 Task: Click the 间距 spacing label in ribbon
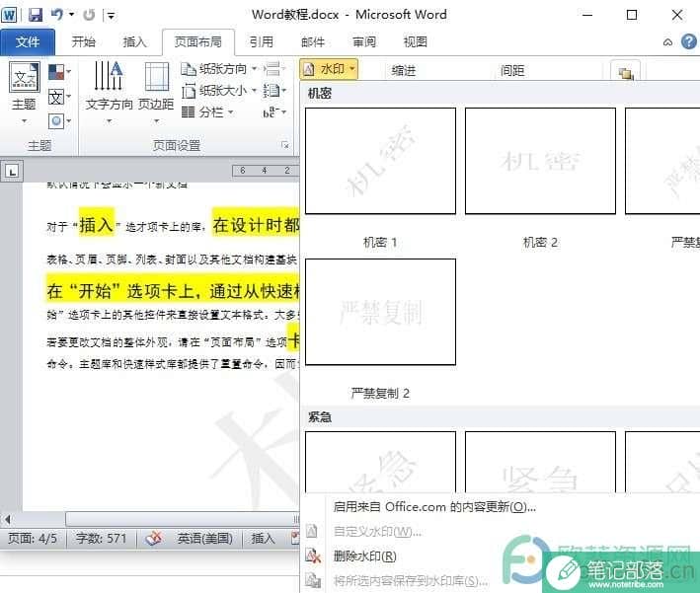coord(512,70)
